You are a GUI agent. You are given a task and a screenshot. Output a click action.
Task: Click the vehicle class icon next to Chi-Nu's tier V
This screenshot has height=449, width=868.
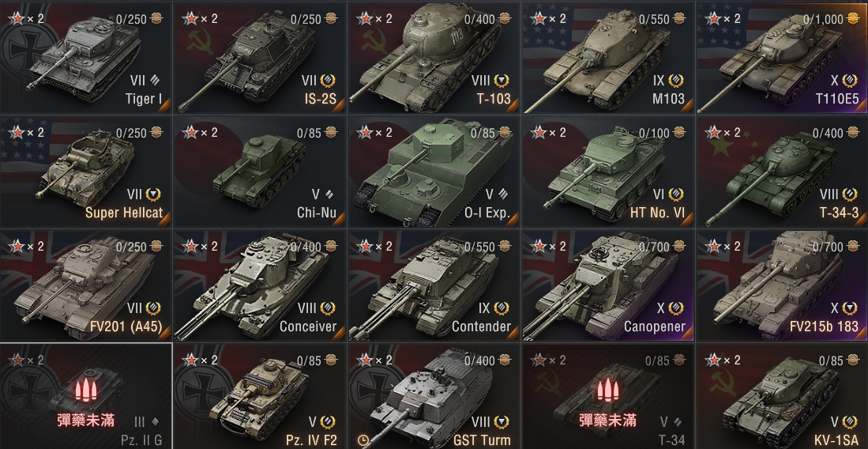329,194
